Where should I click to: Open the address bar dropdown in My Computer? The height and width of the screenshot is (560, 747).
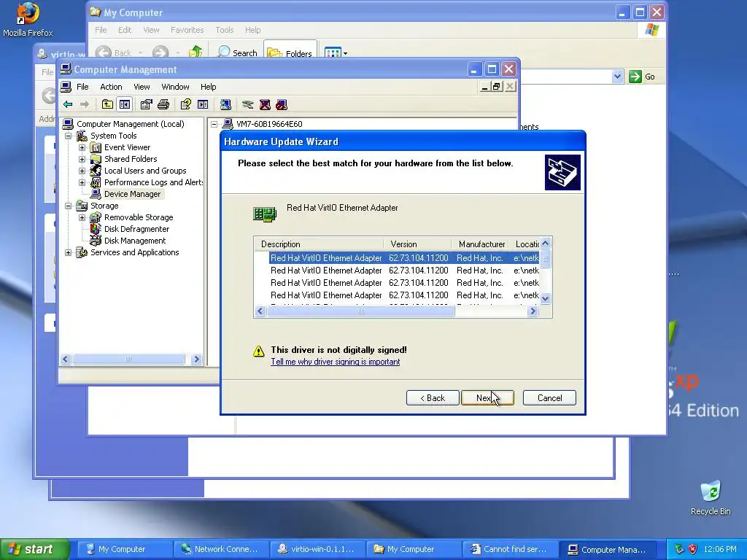(x=617, y=76)
